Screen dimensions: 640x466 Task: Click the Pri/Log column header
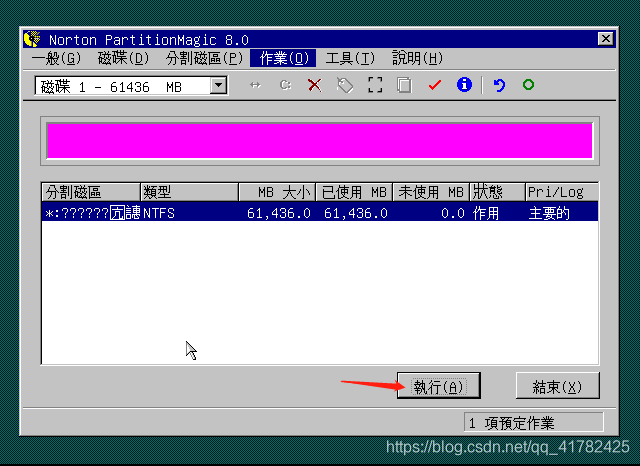[562, 192]
